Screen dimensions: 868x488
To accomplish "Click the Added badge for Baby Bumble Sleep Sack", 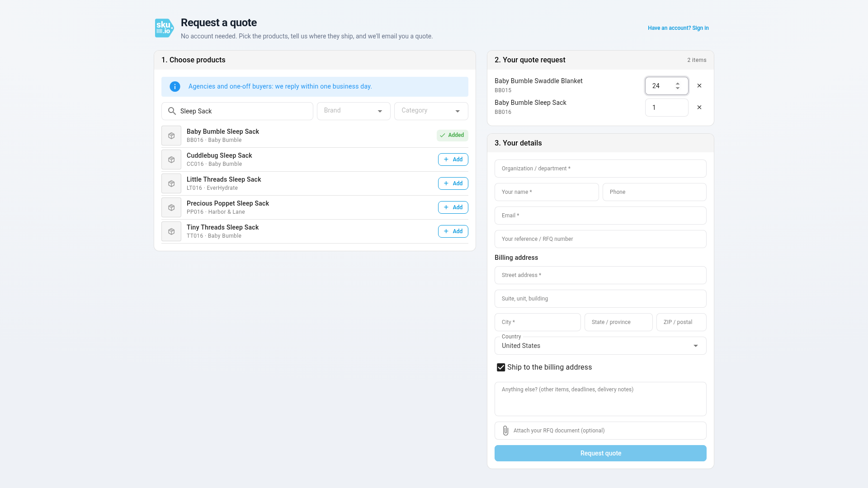I will click(452, 135).
